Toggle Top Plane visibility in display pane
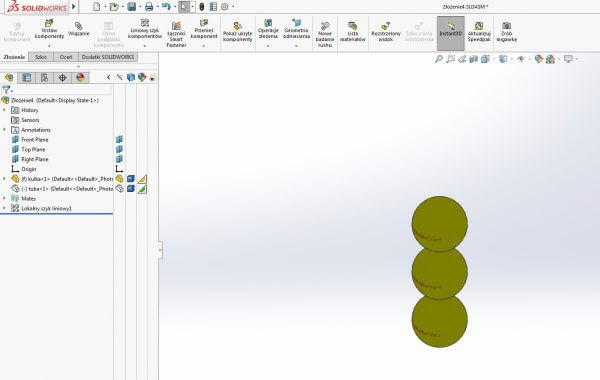This screenshot has width=600, height=380. 119,149
